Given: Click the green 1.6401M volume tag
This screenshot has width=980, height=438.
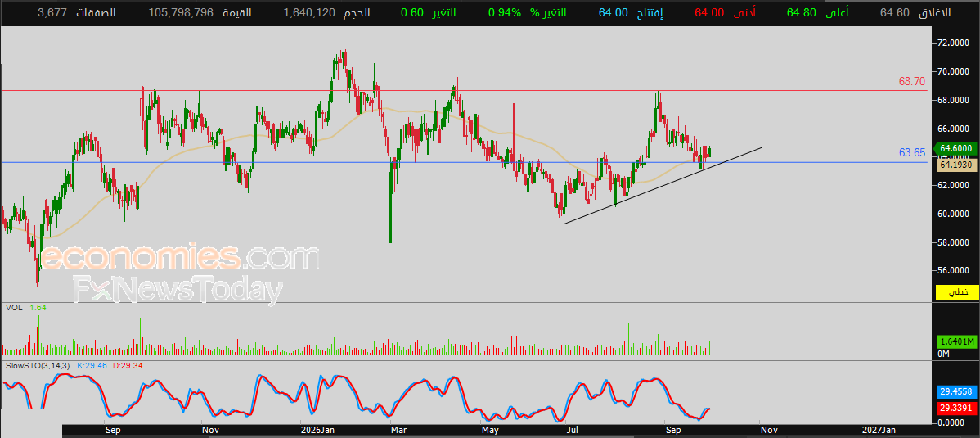Looking at the screenshot, I should pos(956,341).
